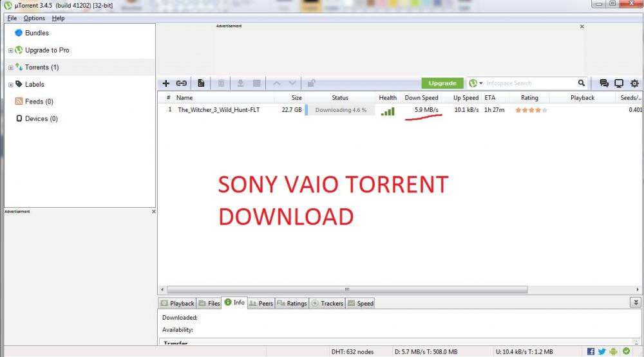Switch to the Trackers tab
This screenshot has height=357, width=644.
coord(327,303)
